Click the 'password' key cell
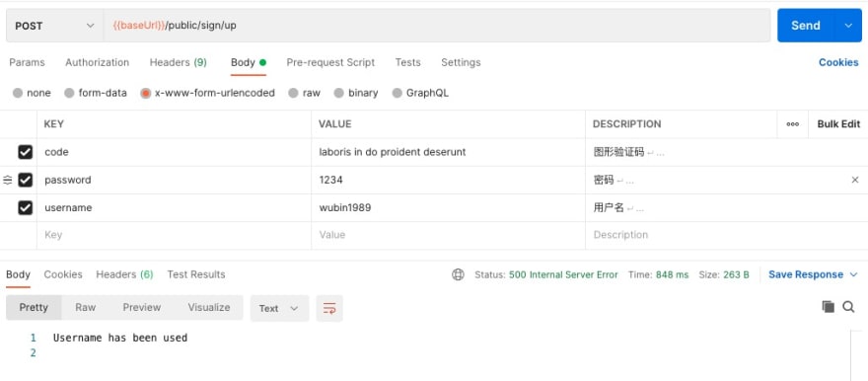Screen dimensions: 868x381 [x=174, y=180]
